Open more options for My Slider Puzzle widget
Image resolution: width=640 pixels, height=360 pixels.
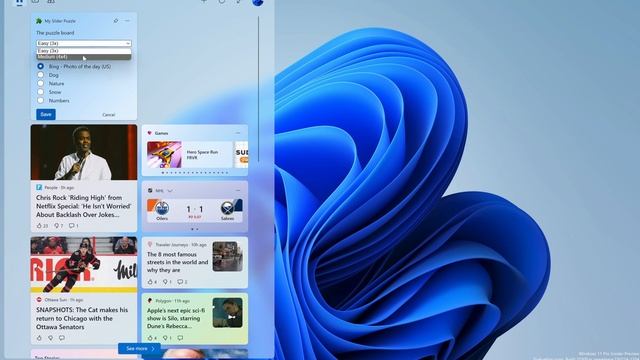click(127, 21)
